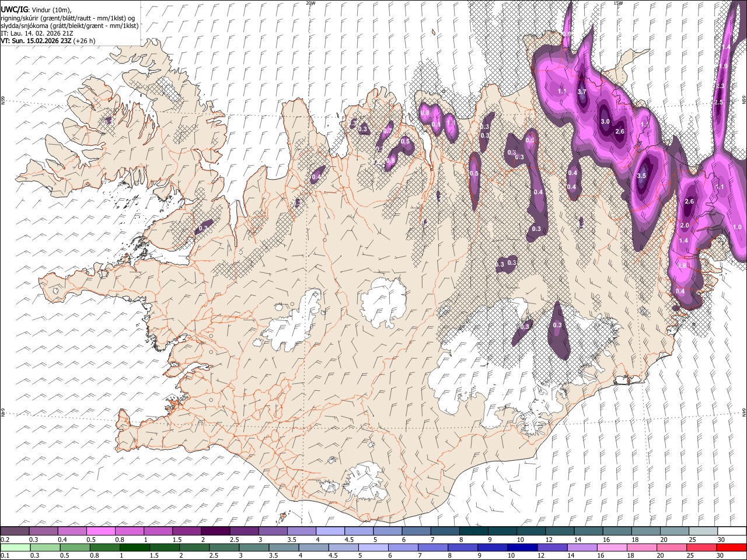Click the 1.0 value at the eastern map edge
Viewport: 747px width, 560px height.
[737, 227]
